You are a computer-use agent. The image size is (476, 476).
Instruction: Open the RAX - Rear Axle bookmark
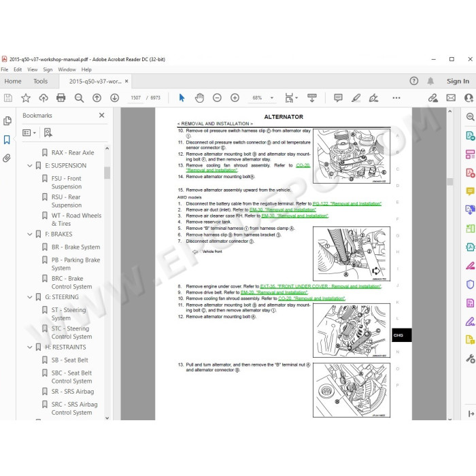[x=73, y=153]
